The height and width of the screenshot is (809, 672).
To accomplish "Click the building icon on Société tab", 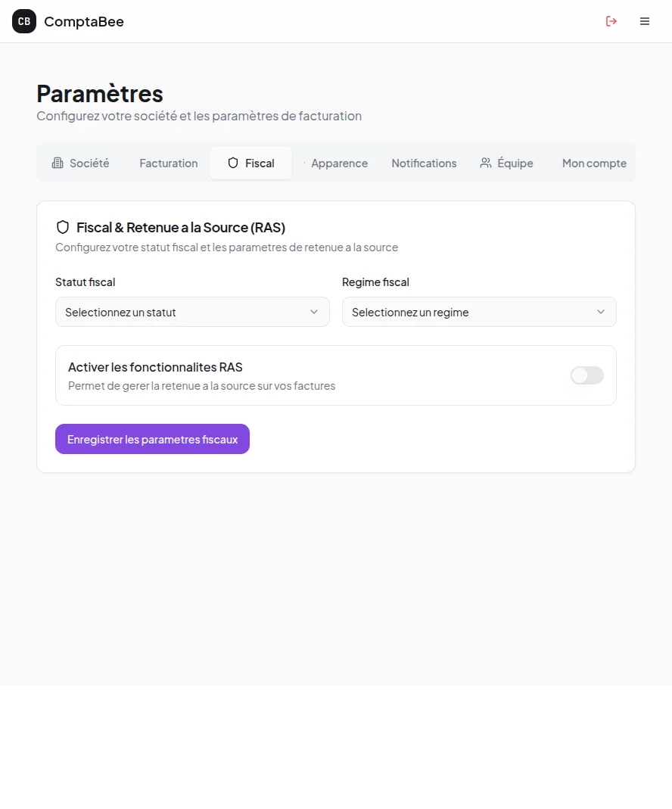I will click(58, 163).
